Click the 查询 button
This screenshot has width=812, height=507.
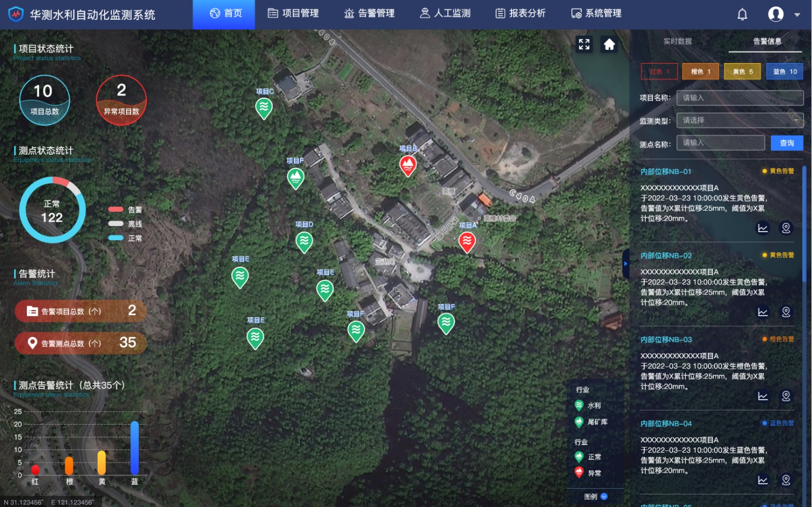tap(786, 143)
